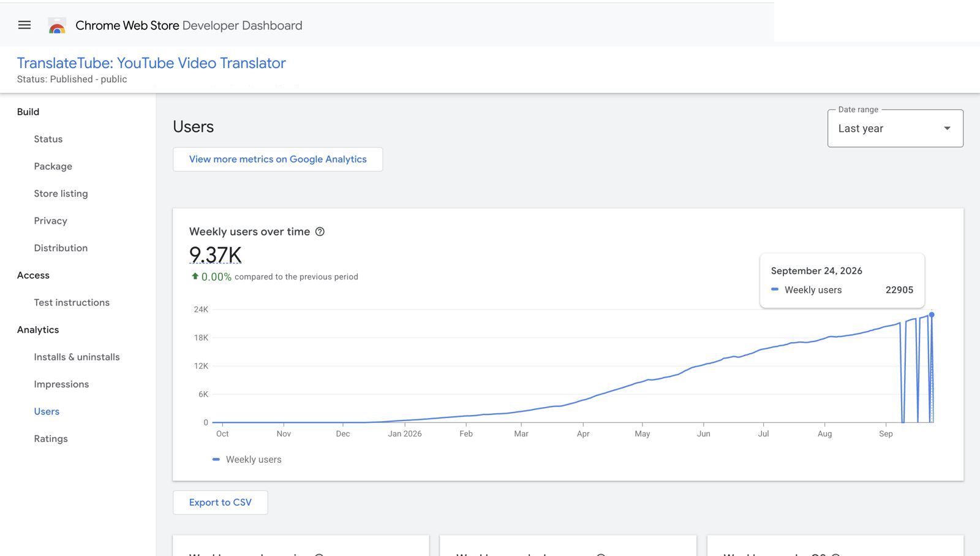Open the Date range dropdown showing Last year
This screenshot has width=980, height=556.
[x=895, y=128]
